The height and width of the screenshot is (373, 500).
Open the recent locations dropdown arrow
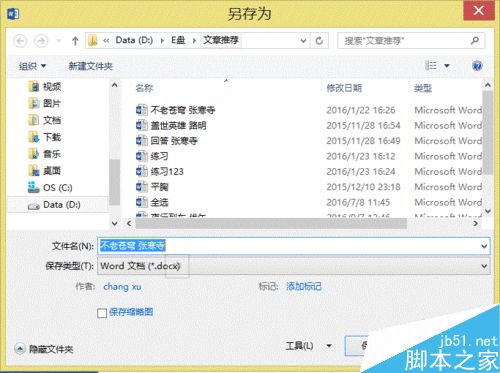click(x=59, y=41)
